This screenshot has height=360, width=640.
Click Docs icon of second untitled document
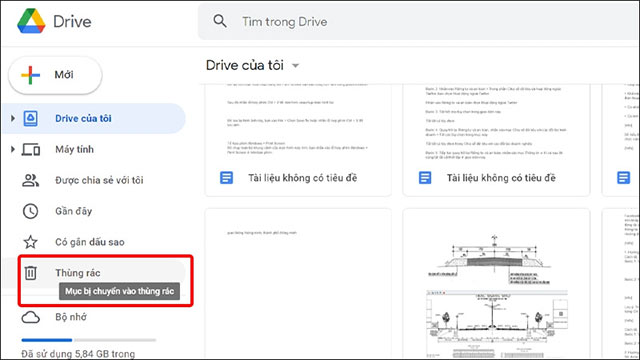tap(425, 178)
